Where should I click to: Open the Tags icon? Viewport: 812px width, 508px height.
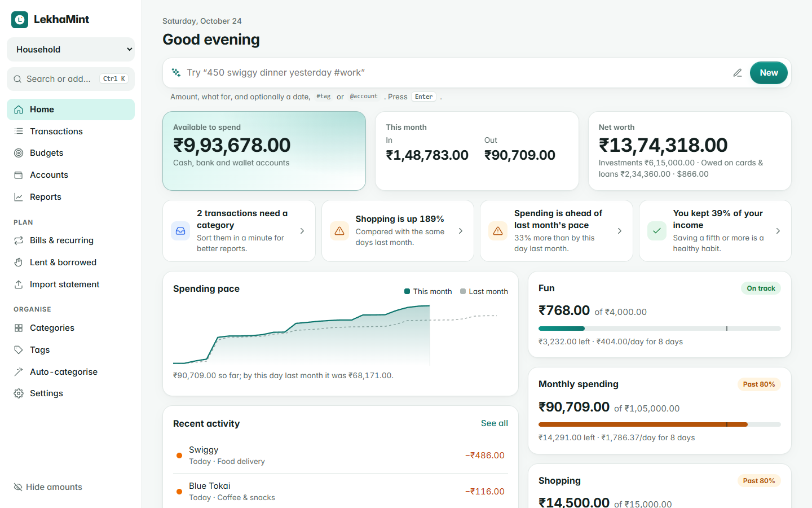(19, 350)
